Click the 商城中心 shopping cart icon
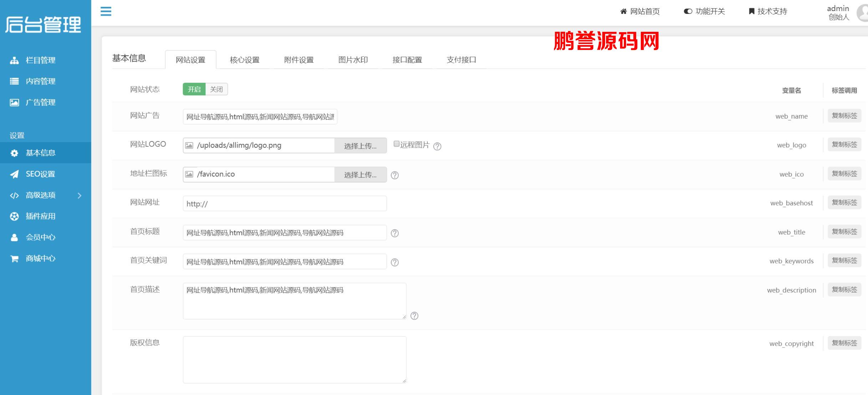The width and height of the screenshot is (868, 395). pyautogui.click(x=14, y=259)
